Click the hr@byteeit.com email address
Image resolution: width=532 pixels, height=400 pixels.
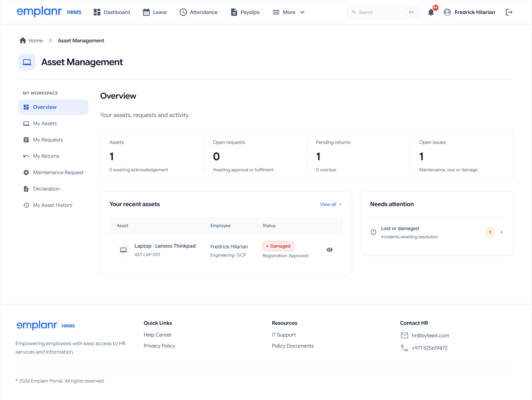coord(430,336)
